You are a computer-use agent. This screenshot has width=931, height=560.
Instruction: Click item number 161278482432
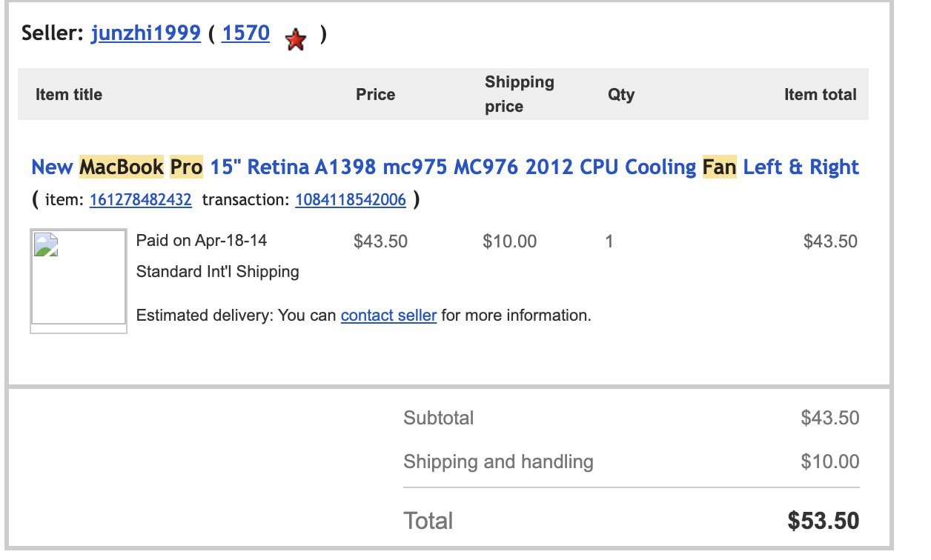[140, 199]
